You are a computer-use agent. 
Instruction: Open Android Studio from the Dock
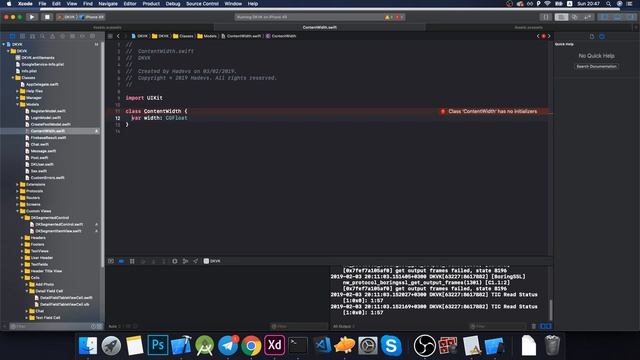pos(204,345)
